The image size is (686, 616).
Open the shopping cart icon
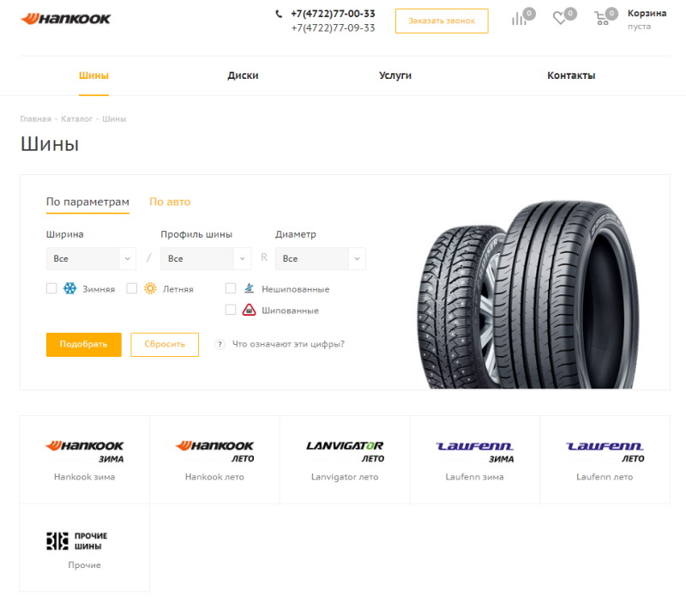(602, 18)
